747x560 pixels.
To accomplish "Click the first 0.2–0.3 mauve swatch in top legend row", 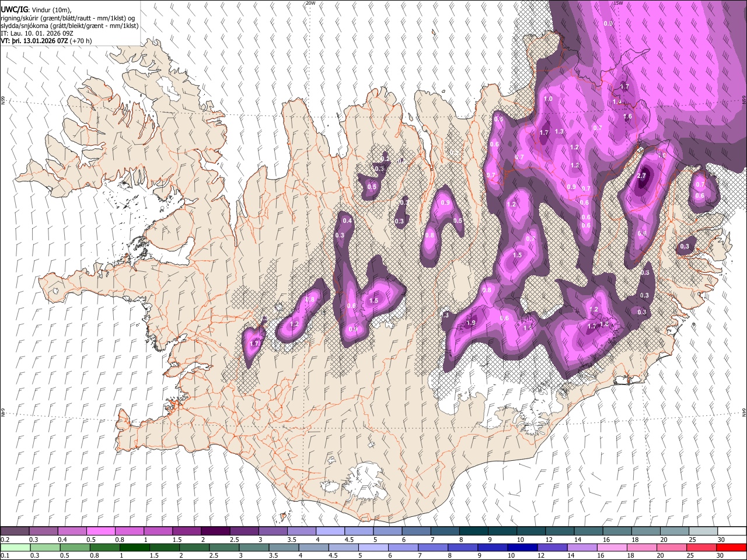I will click(x=15, y=531).
